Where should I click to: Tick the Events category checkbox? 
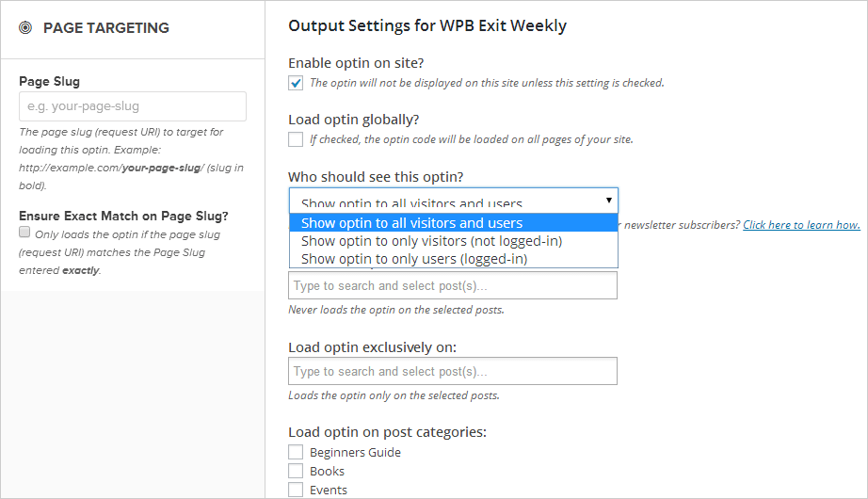(x=296, y=491)
